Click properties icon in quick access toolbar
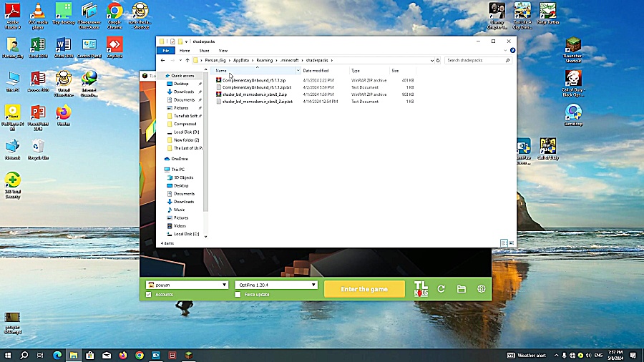Screen dimensions: 644x362 click(172, 41)
